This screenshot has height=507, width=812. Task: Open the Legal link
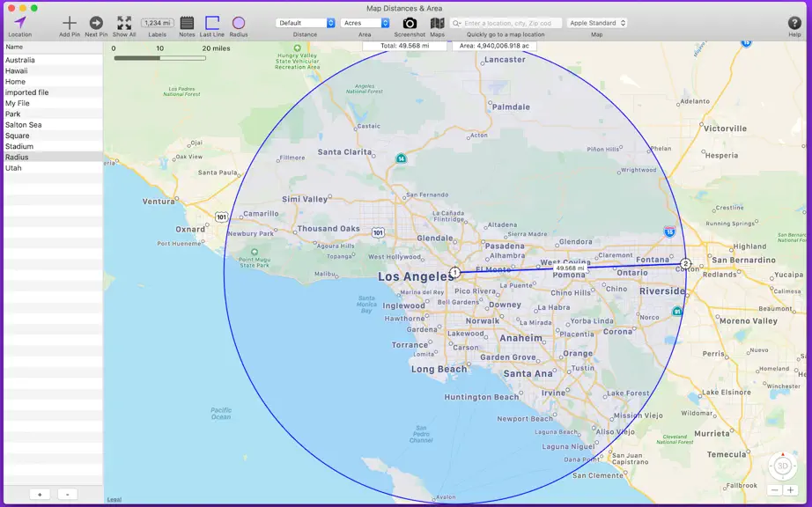coord(114,500)
